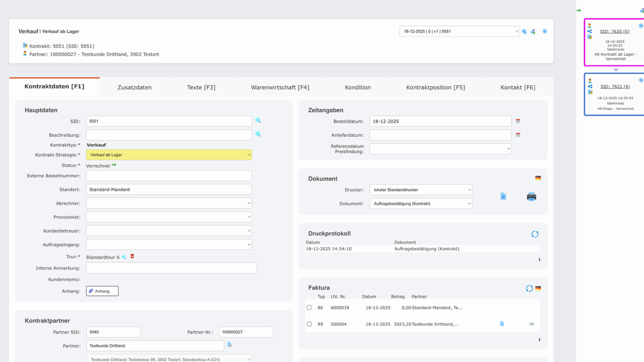Expand the Drucker dropdown
The height and width of the screenshot is (362, 644).
[x=421, y=190]
